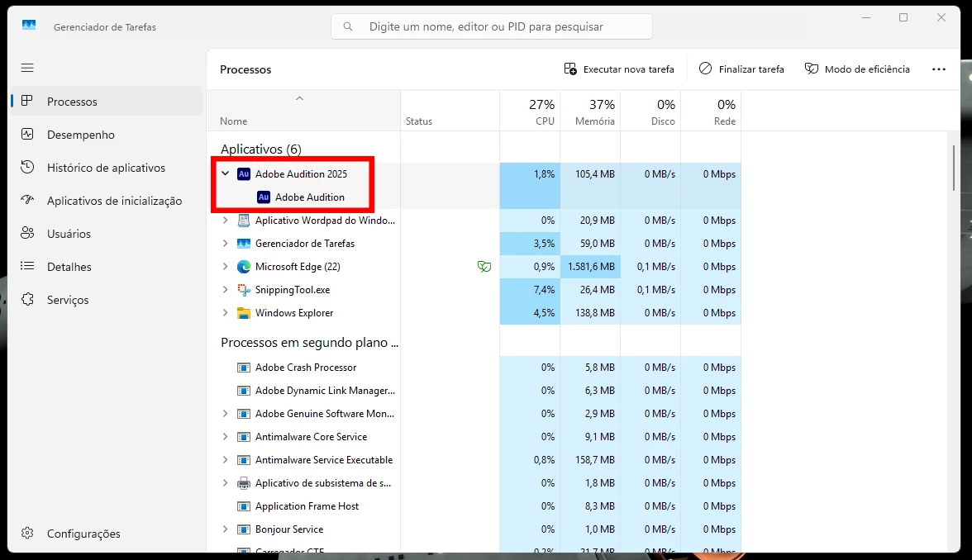Switch to the Detalhes page
Viewport: 972px width, 560px height.
click(x=107, y=266)
